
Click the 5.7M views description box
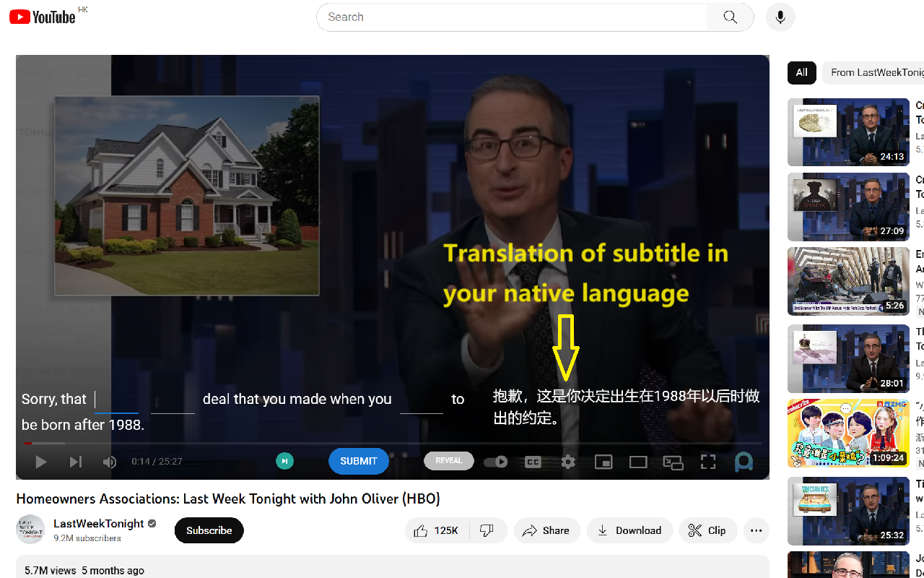[x=393, y=567]
